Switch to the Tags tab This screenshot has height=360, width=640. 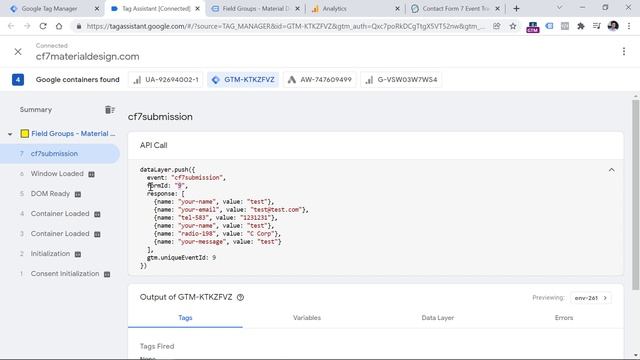point(185,318)
